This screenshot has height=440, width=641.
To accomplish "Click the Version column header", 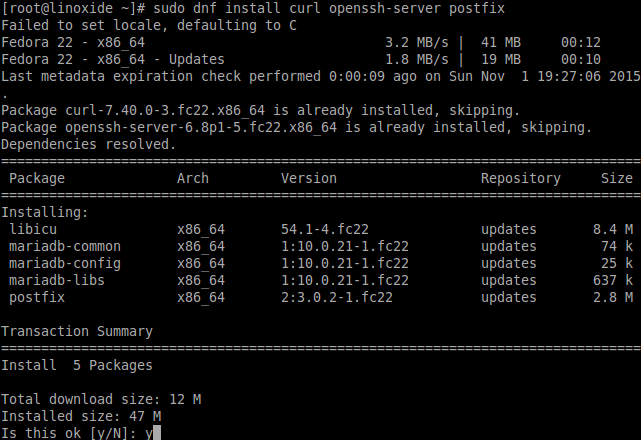I will (x=309, y=178).
